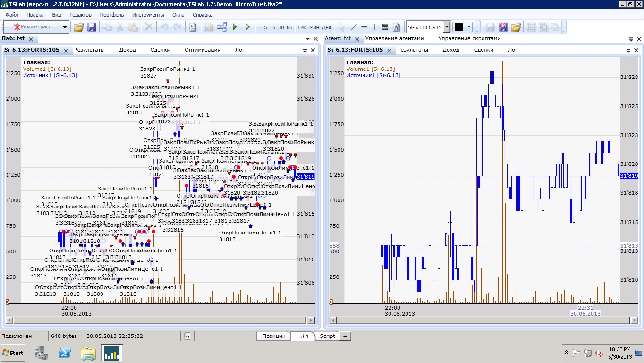Click the bar chart icon in the toolbar
644x363 pixels.
click(x=209, y=27)
